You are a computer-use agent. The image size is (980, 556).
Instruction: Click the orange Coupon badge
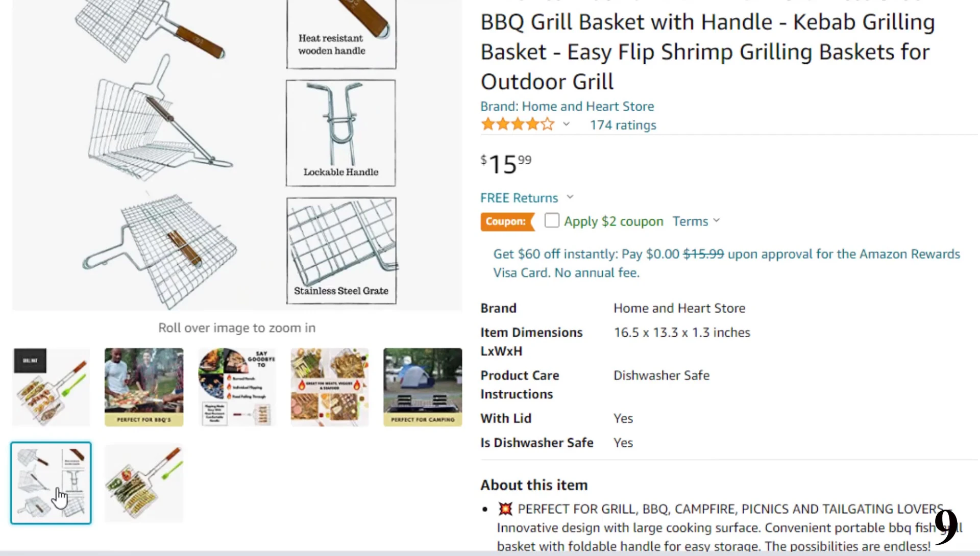(507, 221)
